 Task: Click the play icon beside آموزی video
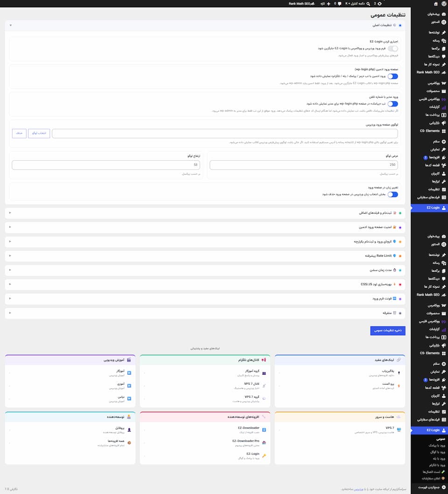coord(129,386)
